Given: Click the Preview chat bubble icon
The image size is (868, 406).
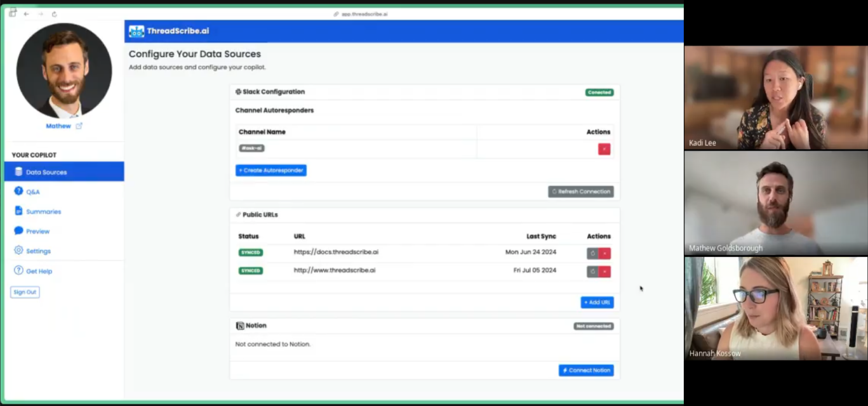Looking at the screenshot, I should [18, 231].
